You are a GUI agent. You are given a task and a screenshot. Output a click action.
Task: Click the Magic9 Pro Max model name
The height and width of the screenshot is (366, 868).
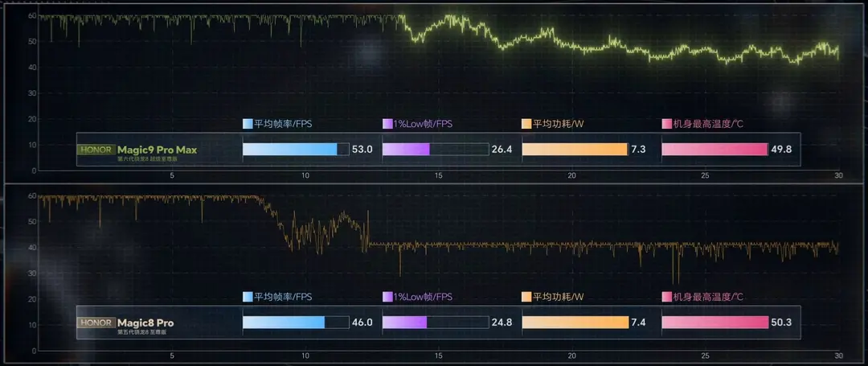158,150
